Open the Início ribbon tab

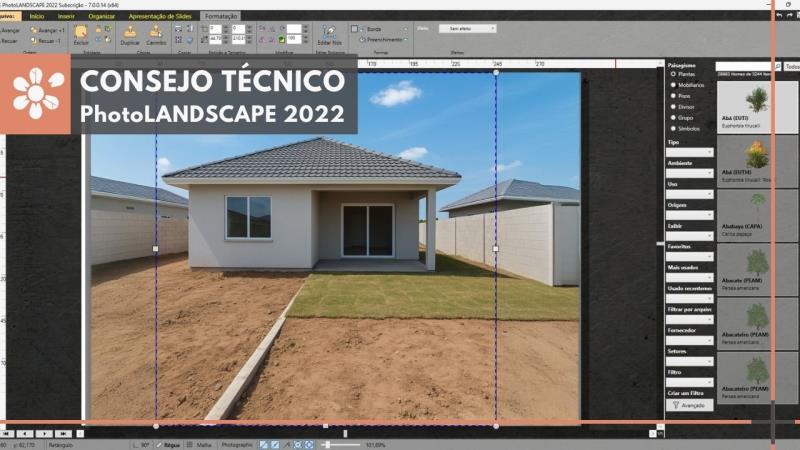pos(37,16)
